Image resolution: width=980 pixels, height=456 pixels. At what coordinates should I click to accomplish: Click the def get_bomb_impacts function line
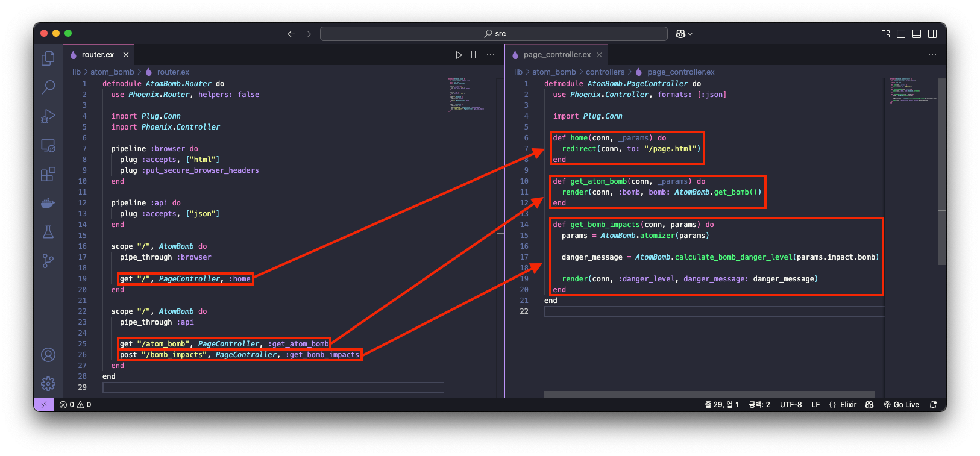point(633,225)
